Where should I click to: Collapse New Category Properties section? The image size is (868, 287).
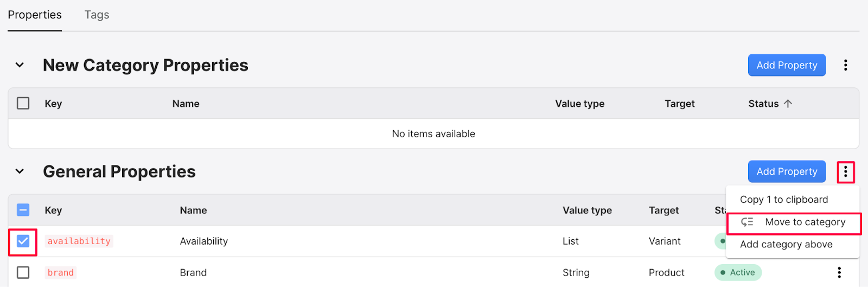20,65
